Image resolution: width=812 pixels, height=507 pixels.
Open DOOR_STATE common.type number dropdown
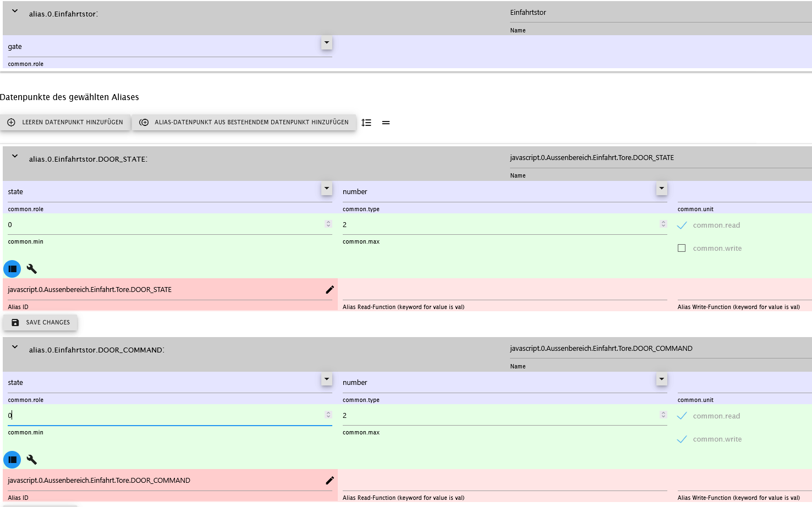tap(661, 189)
